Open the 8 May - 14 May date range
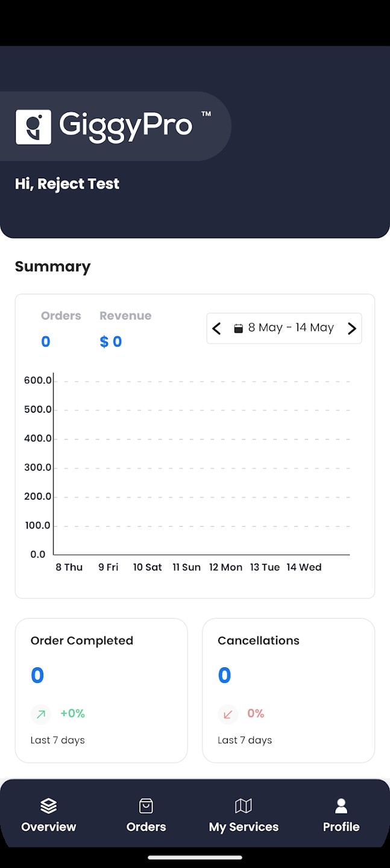The height and width of the screenshot is (868, 390). pyautogui.click(x=291, y=328)
